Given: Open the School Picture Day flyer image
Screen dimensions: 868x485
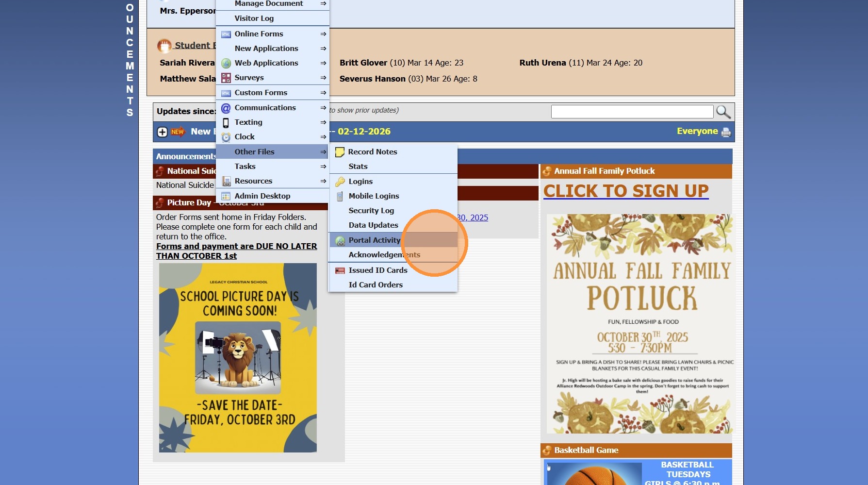Looking at the screenshot, I should pyautogui.click(x=238, y=358).
